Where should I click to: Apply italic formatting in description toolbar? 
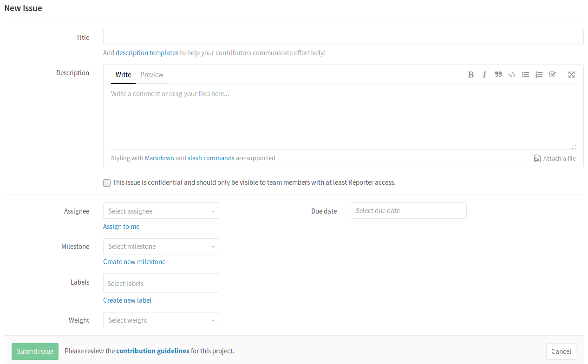pyautogui.click(x=484, y=75)
